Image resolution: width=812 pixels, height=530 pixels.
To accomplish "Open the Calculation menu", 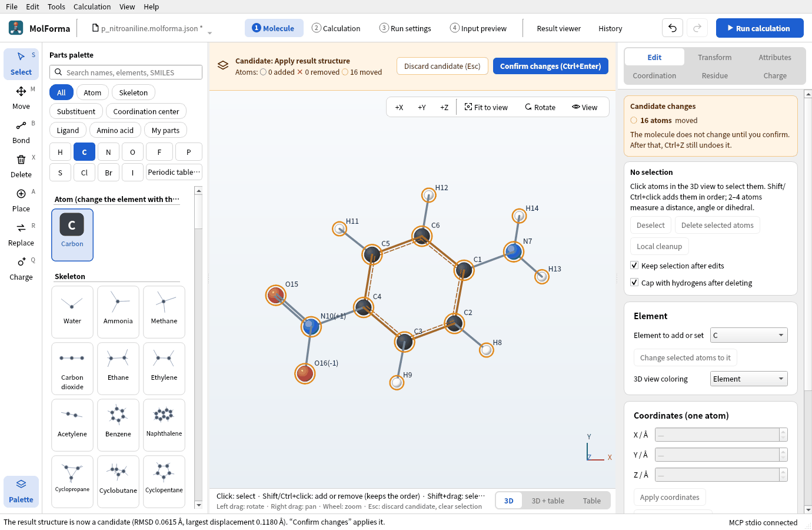I will pos(92,6).
